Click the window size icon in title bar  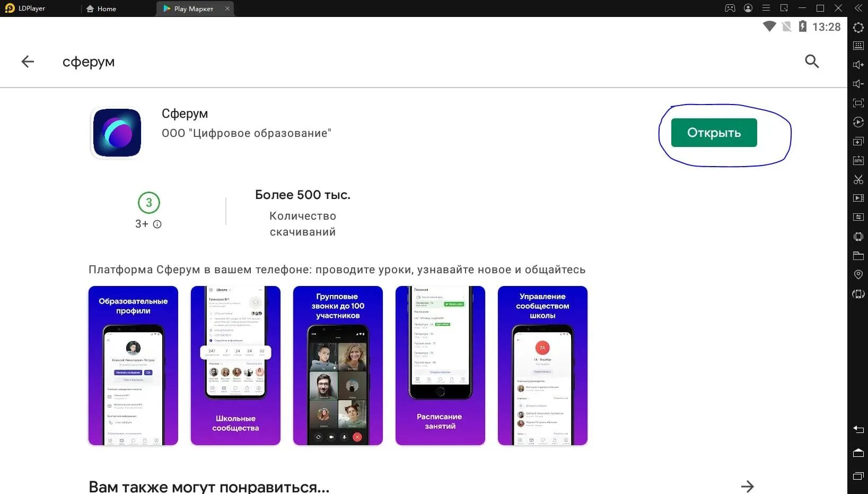[x=784, y=8]
